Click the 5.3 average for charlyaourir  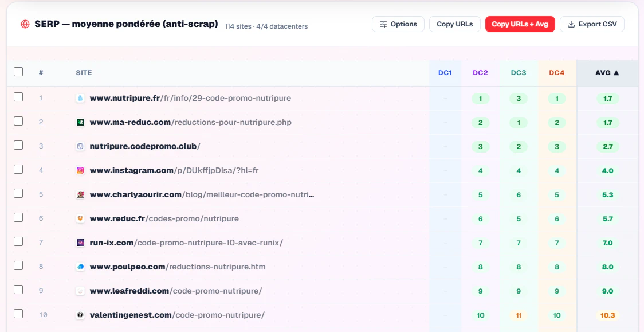point(607,195)
